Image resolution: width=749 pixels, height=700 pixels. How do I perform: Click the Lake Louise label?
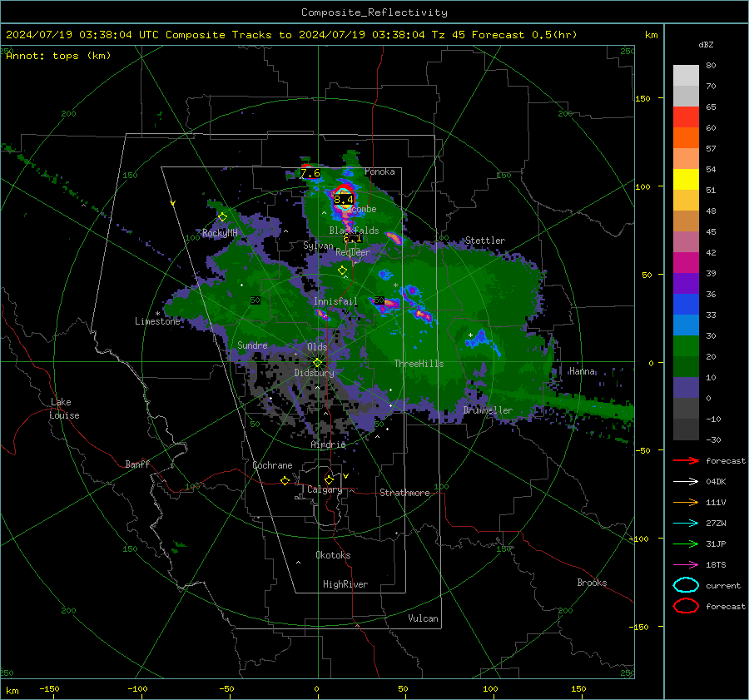64,409
